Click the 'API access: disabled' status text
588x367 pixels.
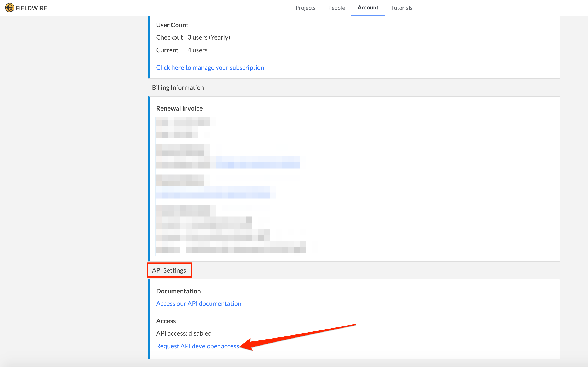pyautogui.click(x=184, y=333)
